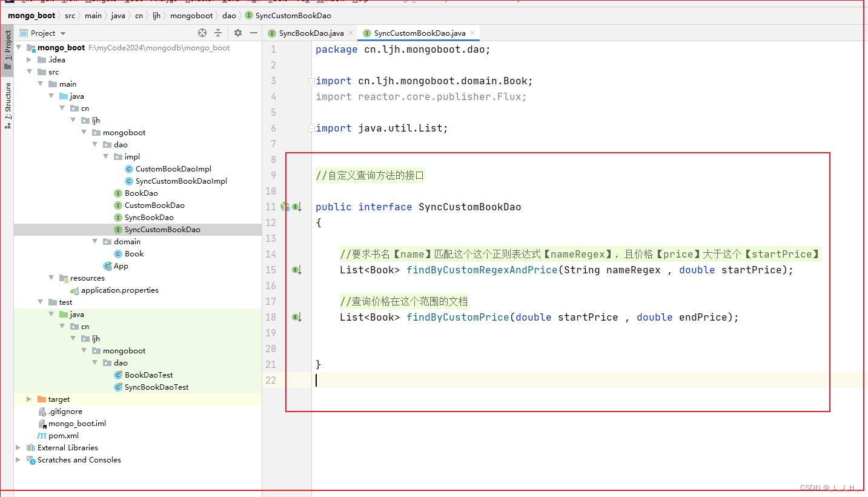Expand the .idea folder arrow
868x497 pixels.
(x=30, y=60)
